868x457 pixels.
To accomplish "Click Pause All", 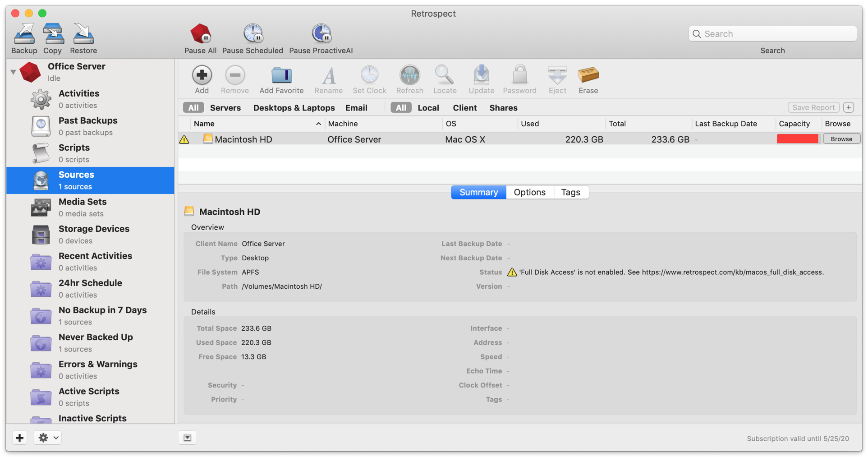I will click(200, 38).
